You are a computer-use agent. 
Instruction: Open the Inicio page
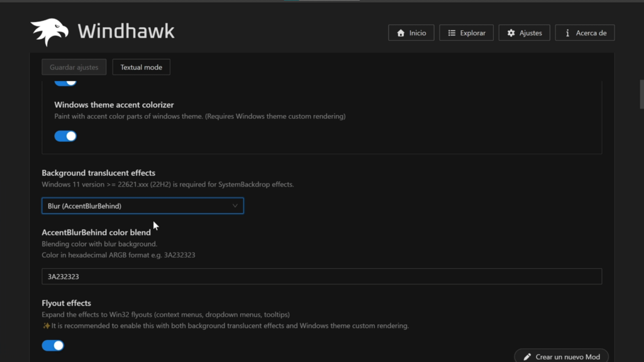tap(411, 33)
